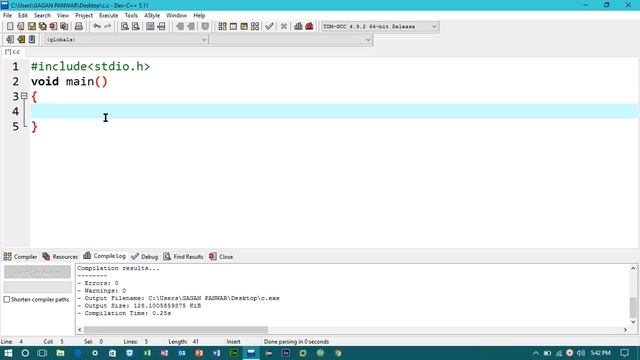Click the red Delete Profiling Information icon
640x360 pixels.
click(309, 27)
